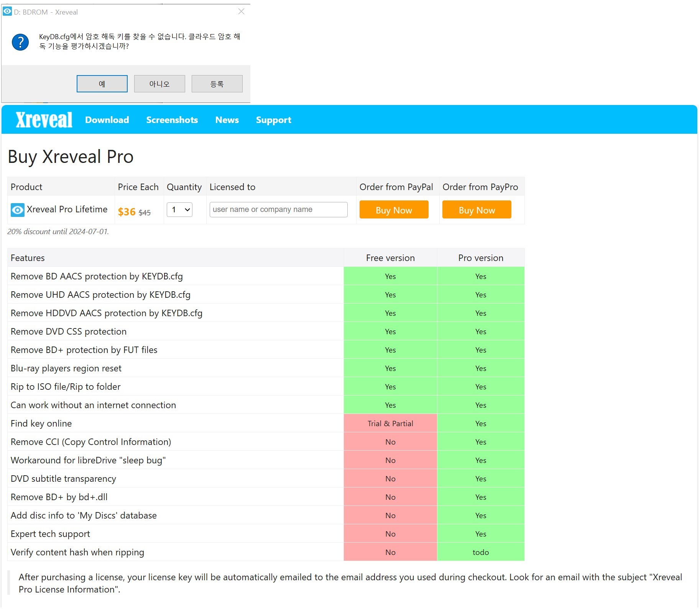Navigate to the Support page
The image size is (700, 609).
273,120
